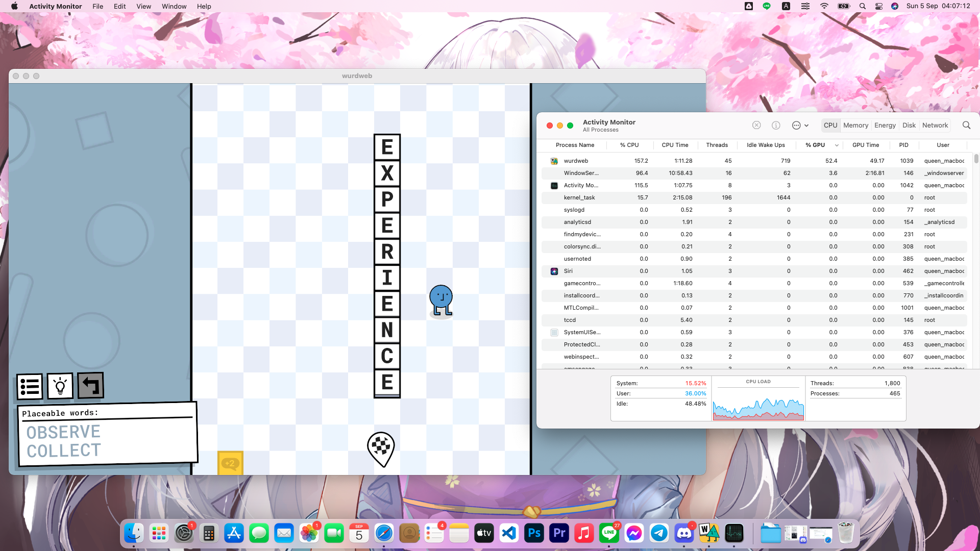This screenshot has width=980, height=551.
Task: Open Premiere Pro from the Dock
Action: pos(559,534)
